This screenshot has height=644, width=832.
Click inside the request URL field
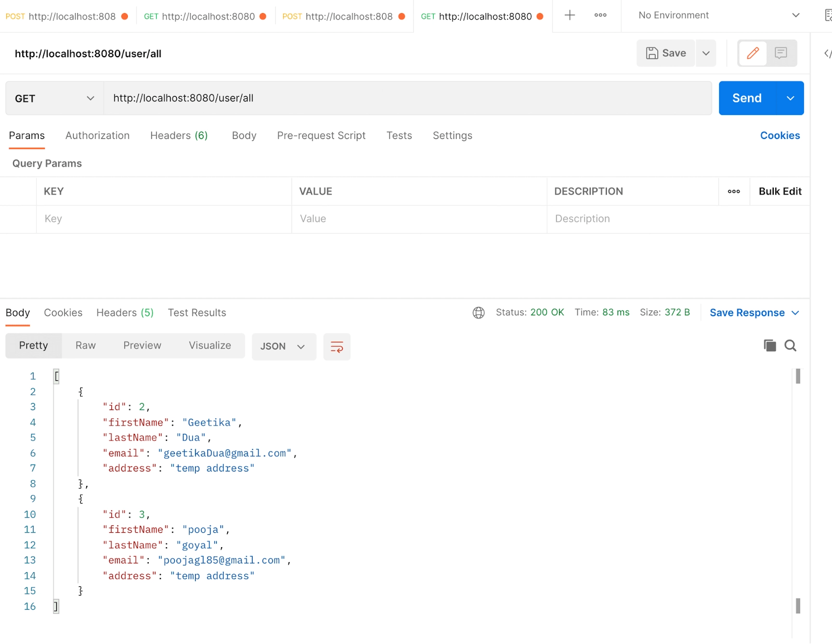(364, 98)
